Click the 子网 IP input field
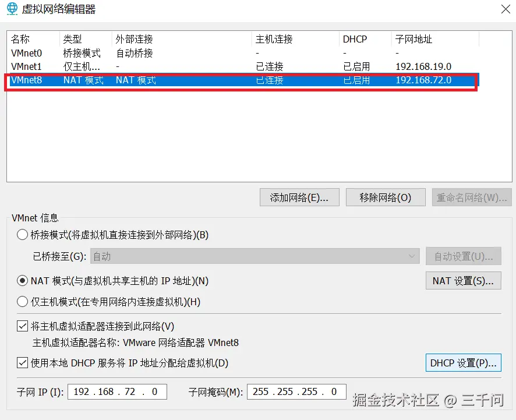 116,391
